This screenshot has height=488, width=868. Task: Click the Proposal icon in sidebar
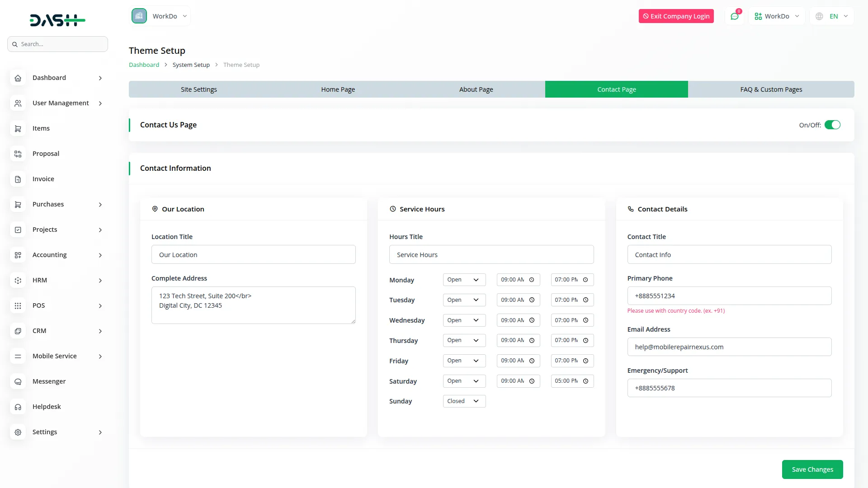[x=18, y=154]
